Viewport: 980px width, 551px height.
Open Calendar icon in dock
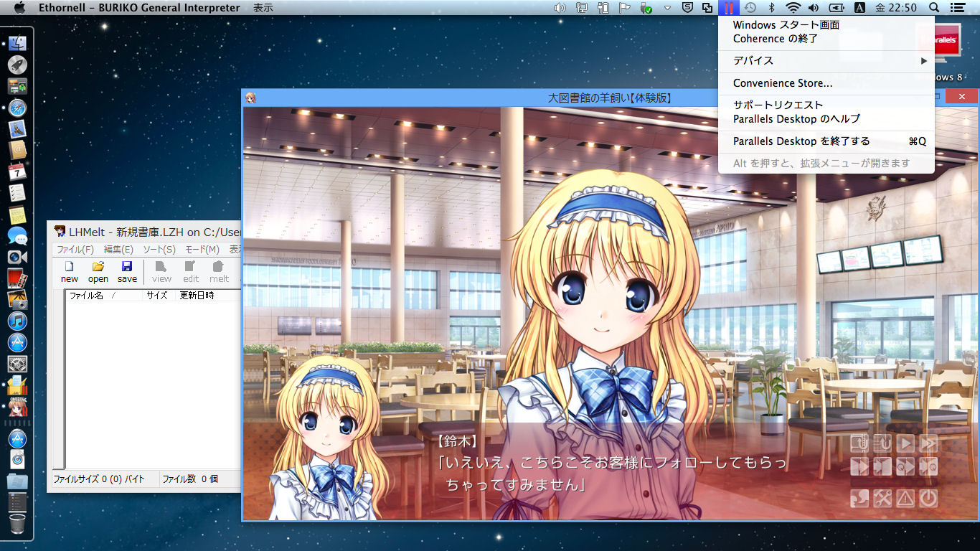point(17,171)
